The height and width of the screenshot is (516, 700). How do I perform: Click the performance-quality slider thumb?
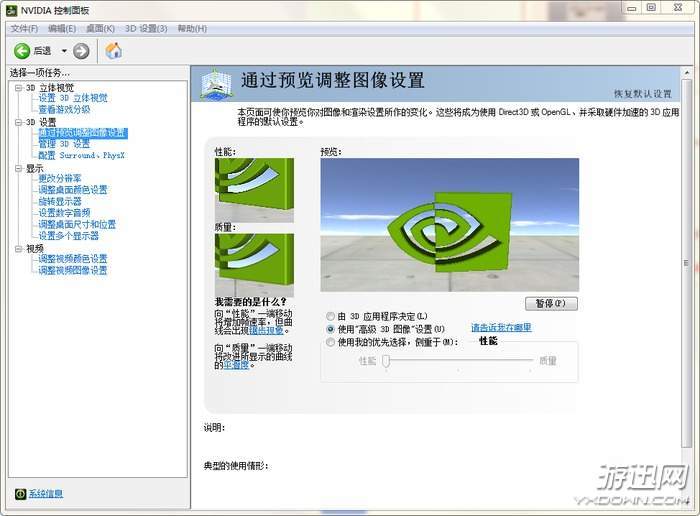386,361
